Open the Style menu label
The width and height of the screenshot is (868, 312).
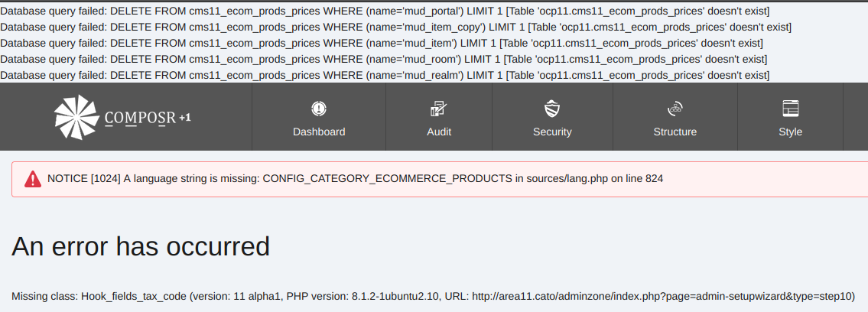click(x=790, y=132)
